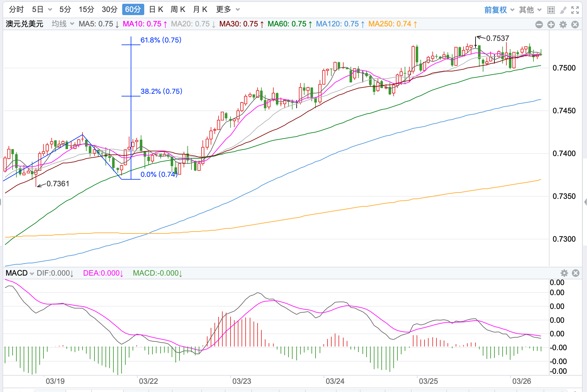Toggle fullscreen chart mode icon
This screenshot has width=587, height=392.
[x=575, y=10]
